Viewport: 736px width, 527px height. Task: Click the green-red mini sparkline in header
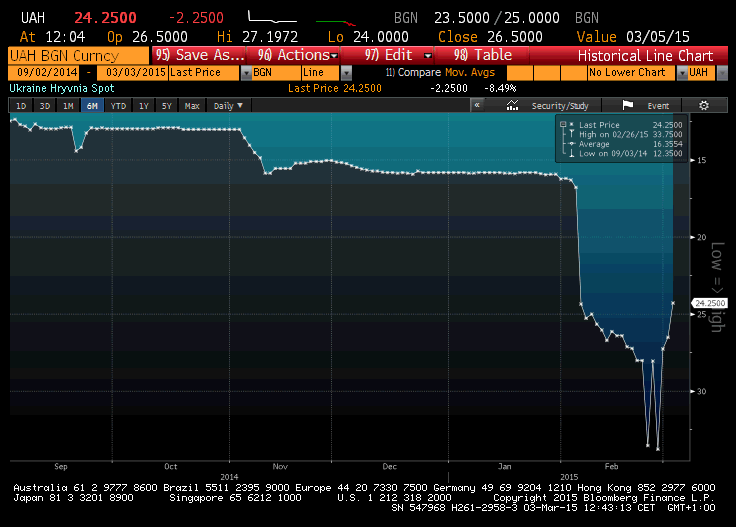click(x=336, y=22)
